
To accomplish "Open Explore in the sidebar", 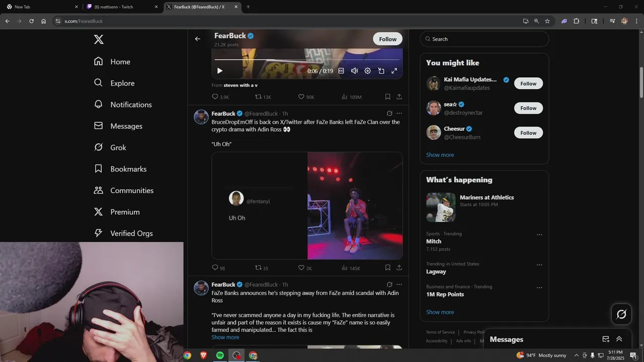I will pyautogui.click(x=114, y=83).
